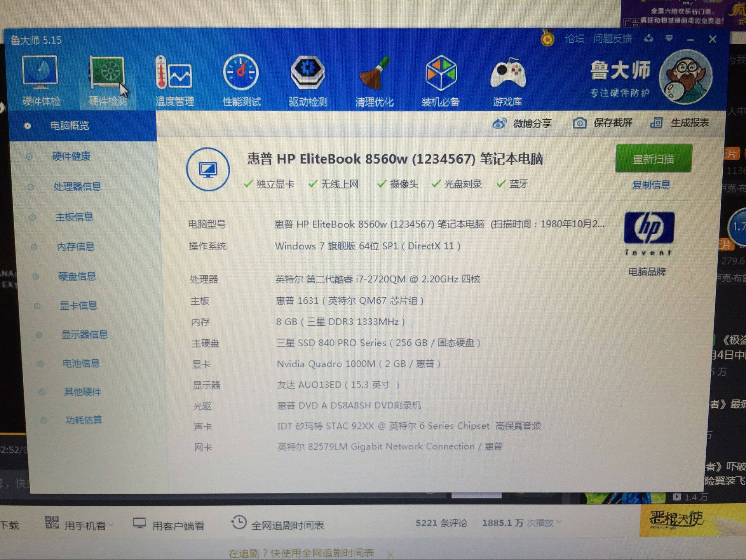Select 处理器信息 in the sidebar
This screenshot has height=560, width=746.
pos(77,187)
